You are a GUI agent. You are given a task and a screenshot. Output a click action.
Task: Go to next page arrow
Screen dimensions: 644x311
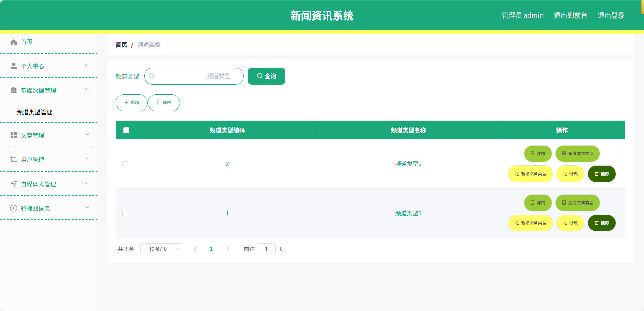228,249
